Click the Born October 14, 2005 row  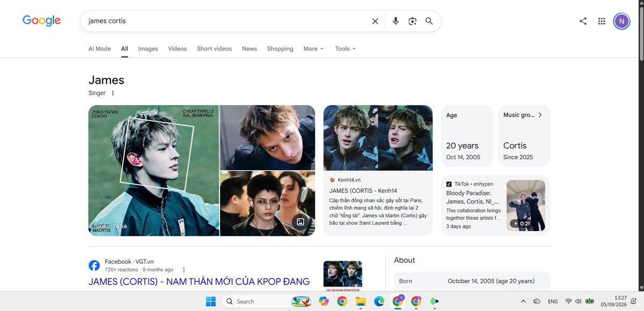click(x=472, y=281)
